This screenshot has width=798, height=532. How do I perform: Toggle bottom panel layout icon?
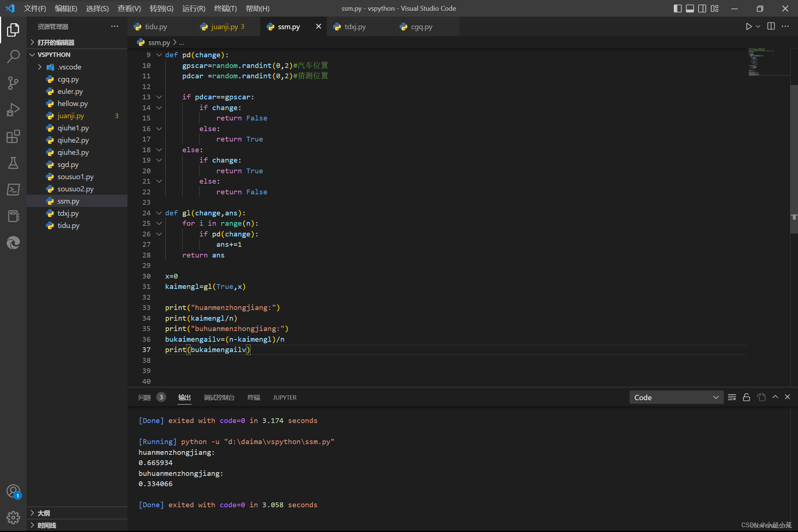[690, 8]
